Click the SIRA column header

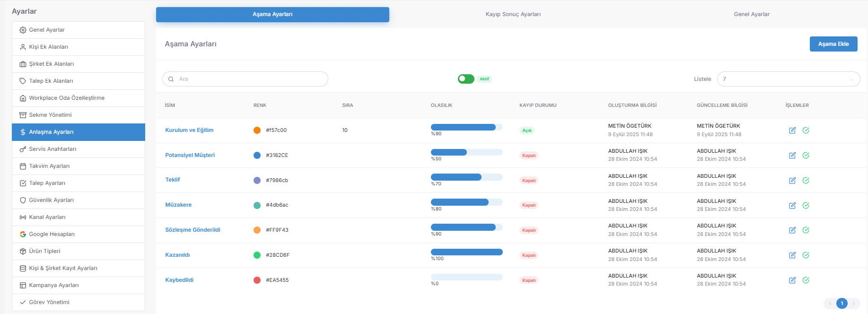[x=348, y=105]
